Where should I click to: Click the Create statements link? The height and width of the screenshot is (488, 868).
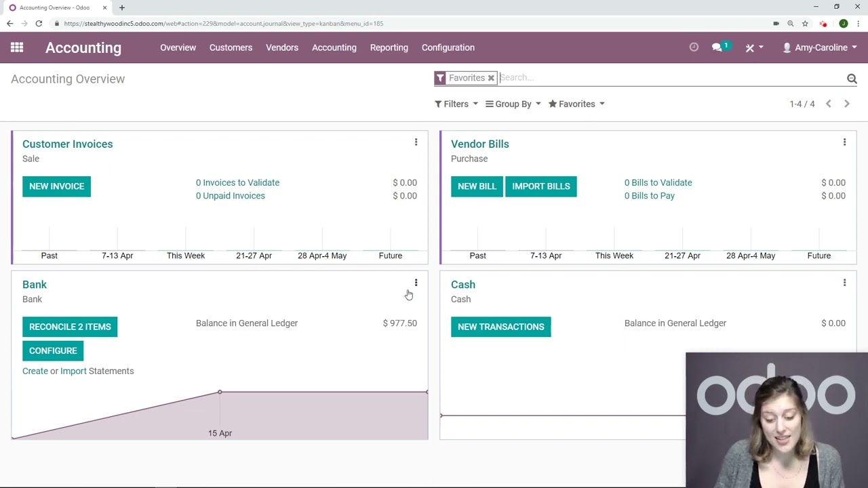35,371
